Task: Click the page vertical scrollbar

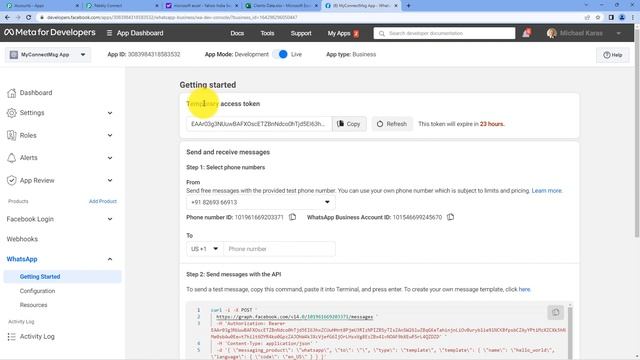Action: (637, 133)
